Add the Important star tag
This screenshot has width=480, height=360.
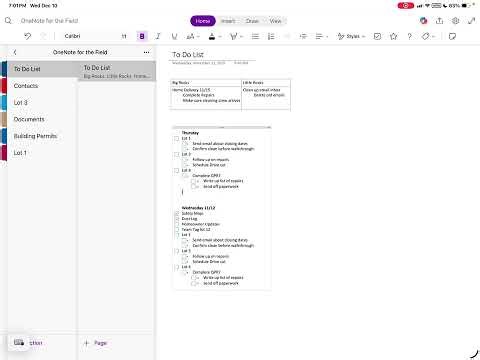click(x=393, y=36)
